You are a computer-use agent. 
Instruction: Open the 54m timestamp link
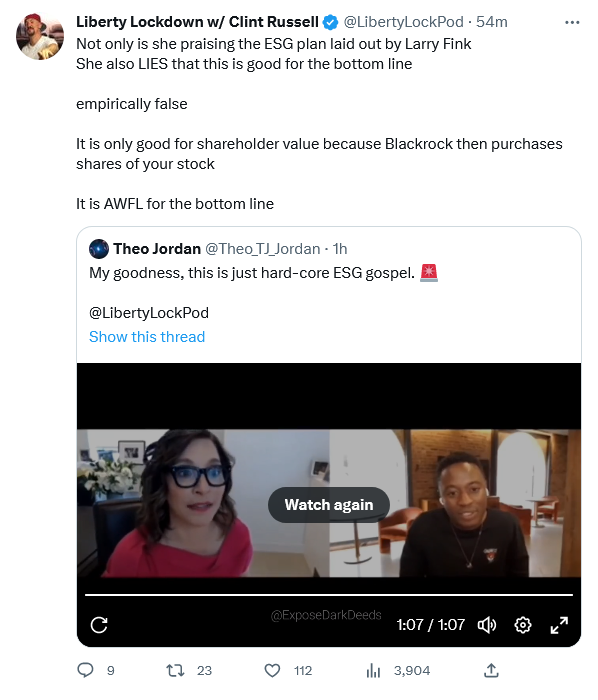click(492, 22)
